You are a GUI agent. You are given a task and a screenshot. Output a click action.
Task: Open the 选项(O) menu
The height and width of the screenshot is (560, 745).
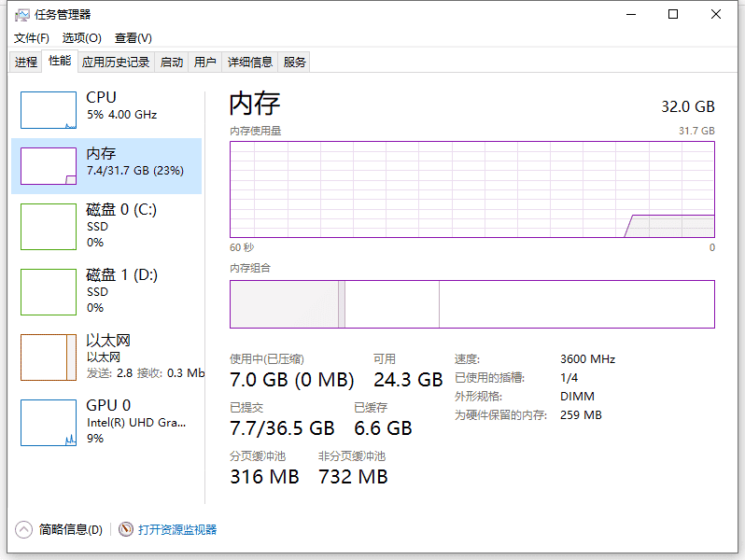click(81, 38)
